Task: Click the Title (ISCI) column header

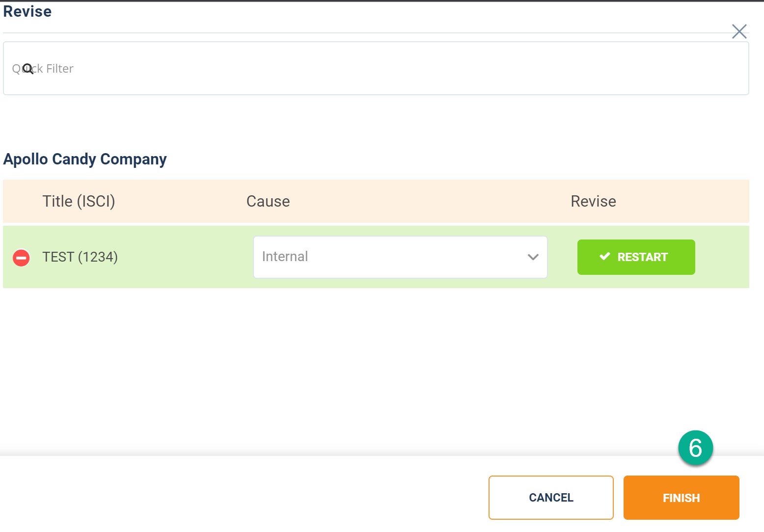Action: pos(79,201)
